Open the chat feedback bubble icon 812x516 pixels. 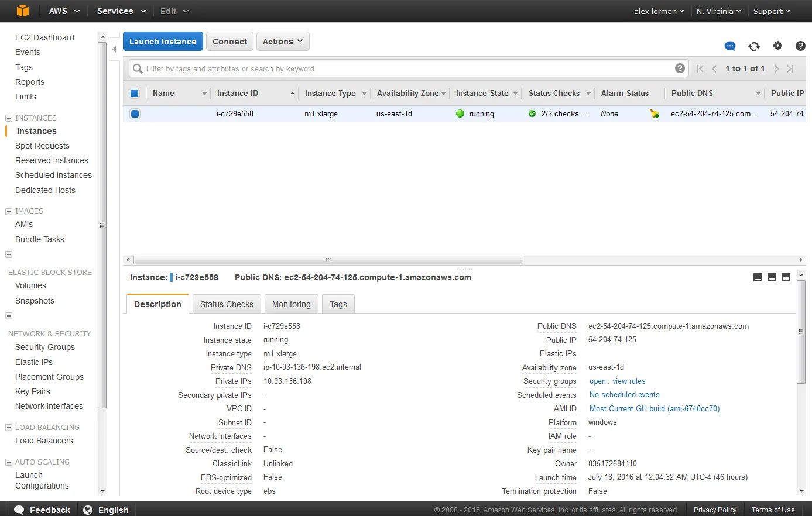click(730, 46)
